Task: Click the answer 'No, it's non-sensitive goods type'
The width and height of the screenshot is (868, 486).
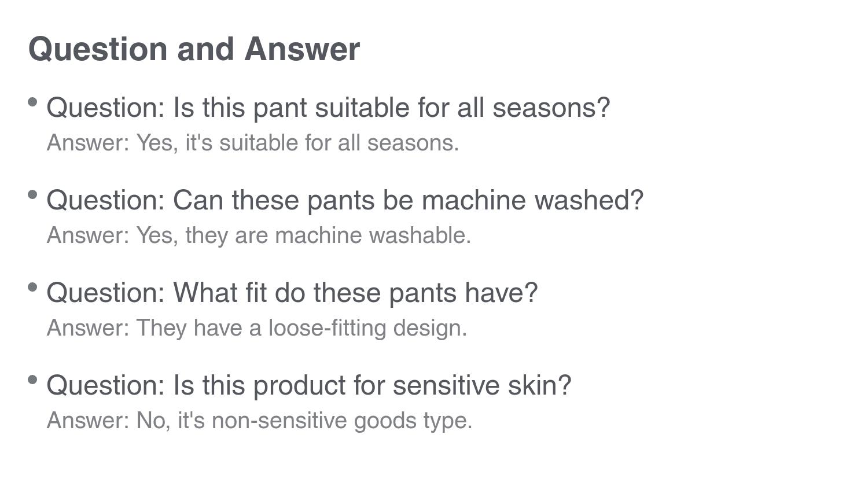Action: pyautogui.click(x=259, y=421)
